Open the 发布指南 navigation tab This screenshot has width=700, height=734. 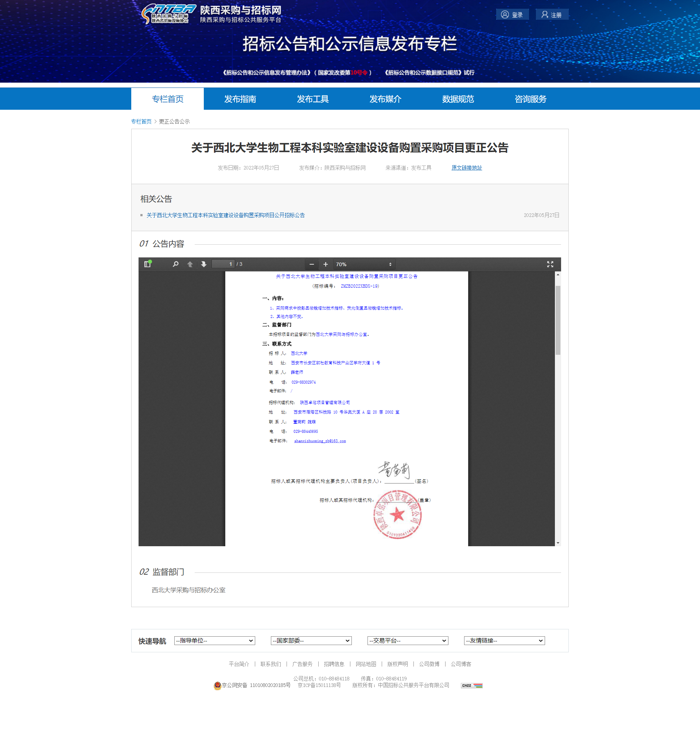click(240, 99)
